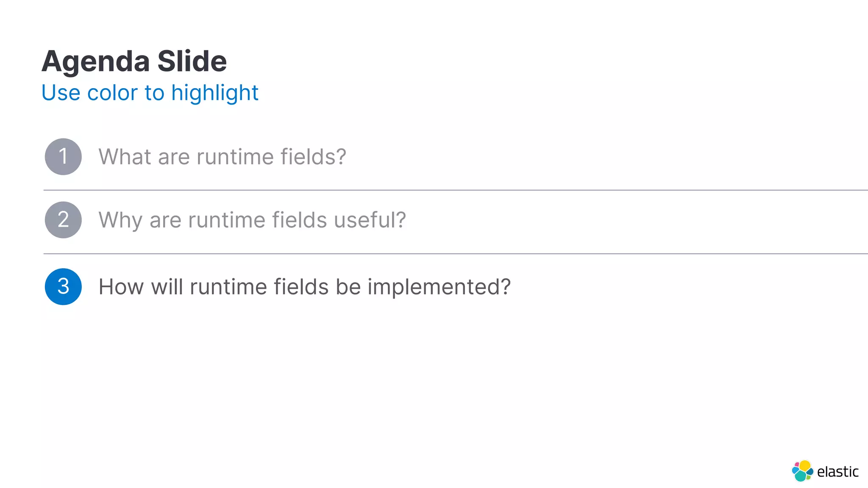Screen dimensions: 868x488
Task: Click "How will runtime fields be implemented?" text
Action: pyautogui.click(x=304, y=287)
